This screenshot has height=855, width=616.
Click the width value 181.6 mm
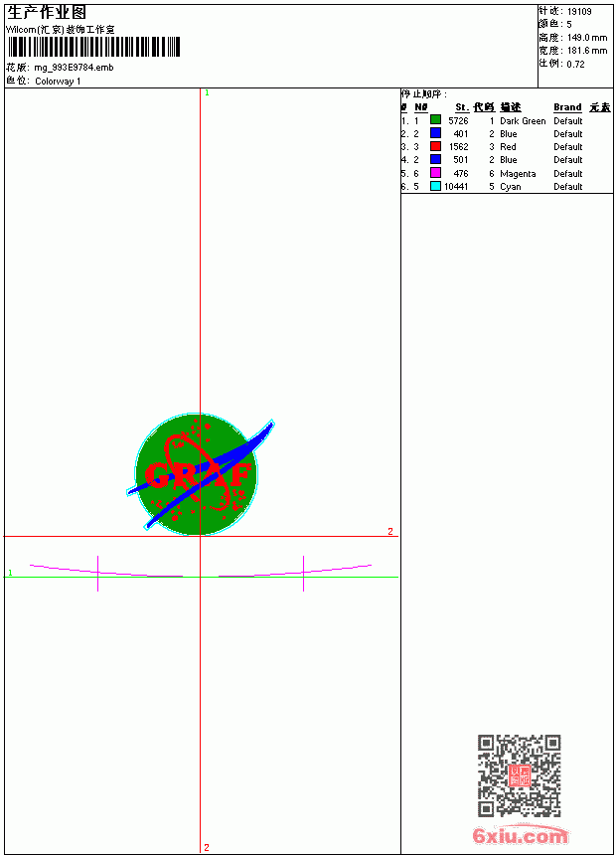[x=587, y=51]
